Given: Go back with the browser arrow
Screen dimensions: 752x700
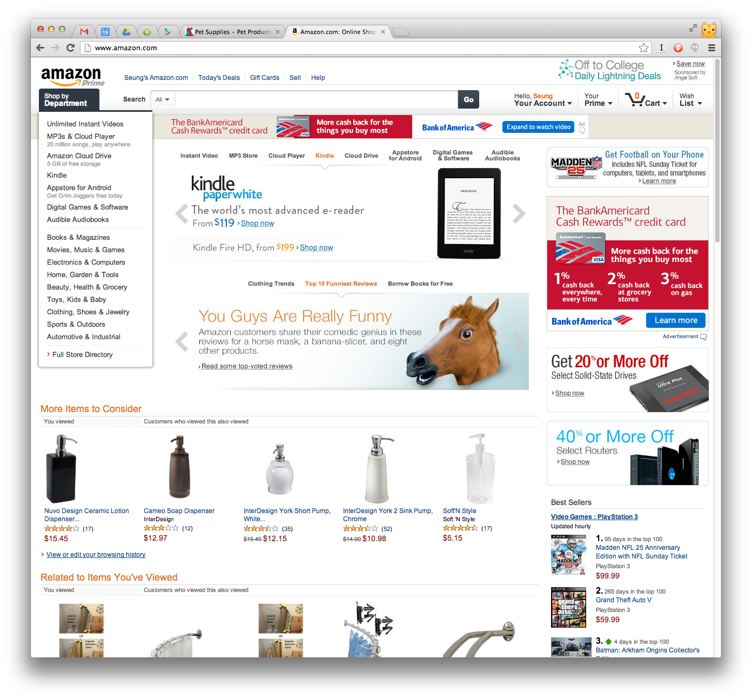Looking at the screenshot, I should 40,48.
